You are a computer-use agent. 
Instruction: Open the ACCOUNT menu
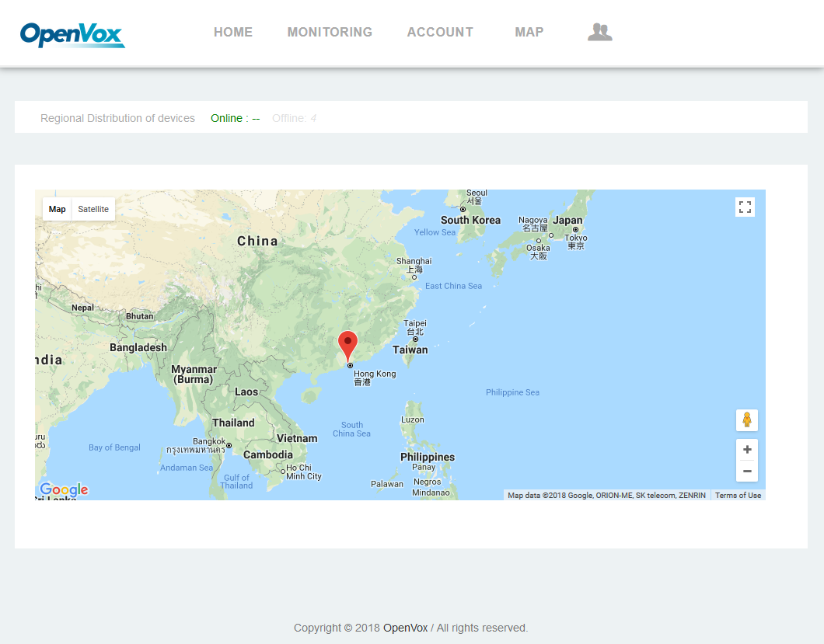pyautogui.click(x=440, y=32)
